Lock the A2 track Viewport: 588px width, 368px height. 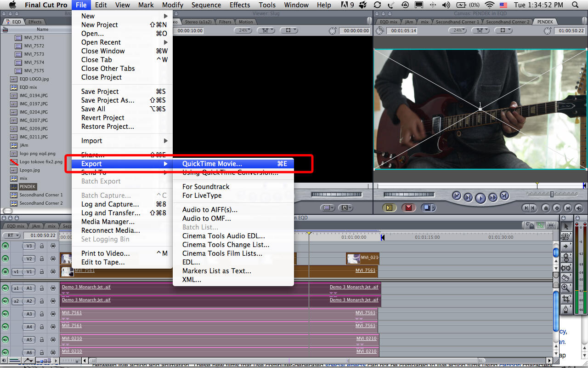42,301
